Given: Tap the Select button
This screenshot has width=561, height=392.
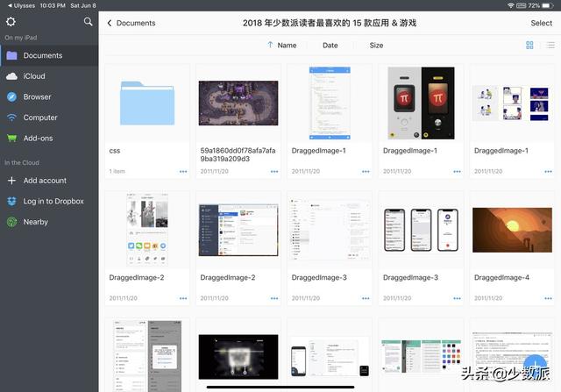Looking at the screenshot, I should pyautogui.click(x=541, y=23).
